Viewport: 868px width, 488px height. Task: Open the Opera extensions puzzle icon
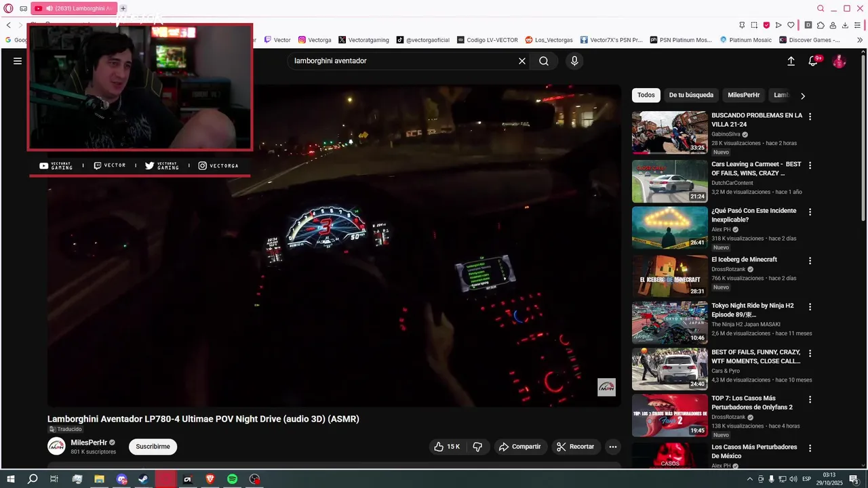pyautogui.click(x=821, y=25)
